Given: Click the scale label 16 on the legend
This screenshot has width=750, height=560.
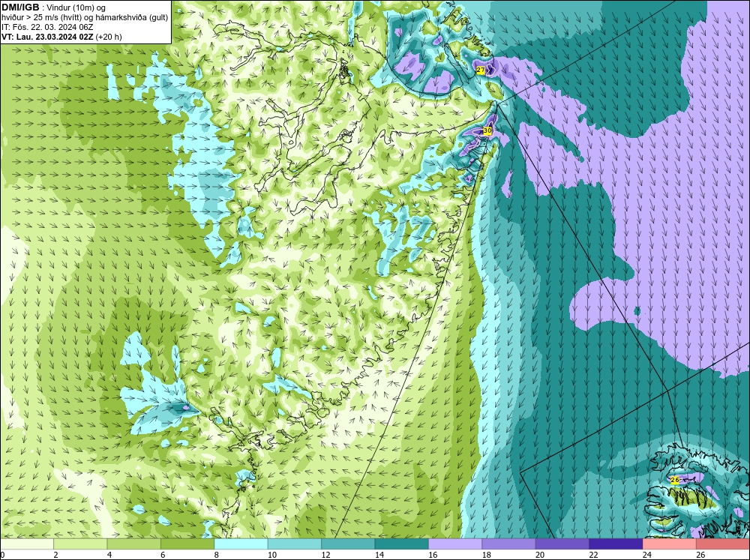Looking at the screenshot, I should [x=433, y=555].
